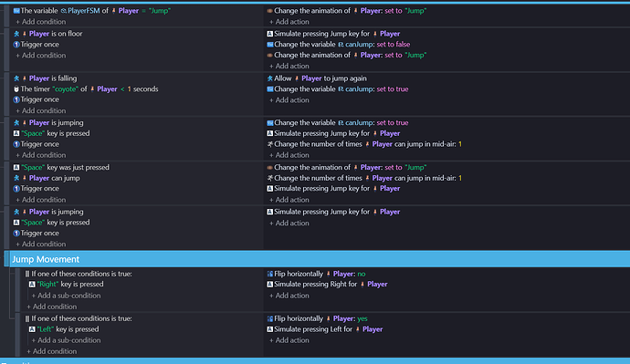The height and width of the screenshot is (364, 630).
Task: Click the timer icon beside "coyote" condition
Action: (16, 89)
